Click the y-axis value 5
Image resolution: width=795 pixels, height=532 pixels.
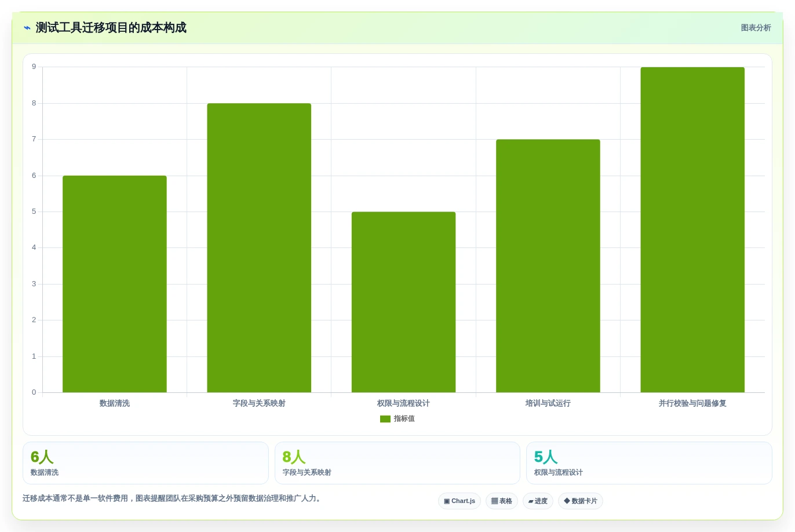tap(34, 212)
